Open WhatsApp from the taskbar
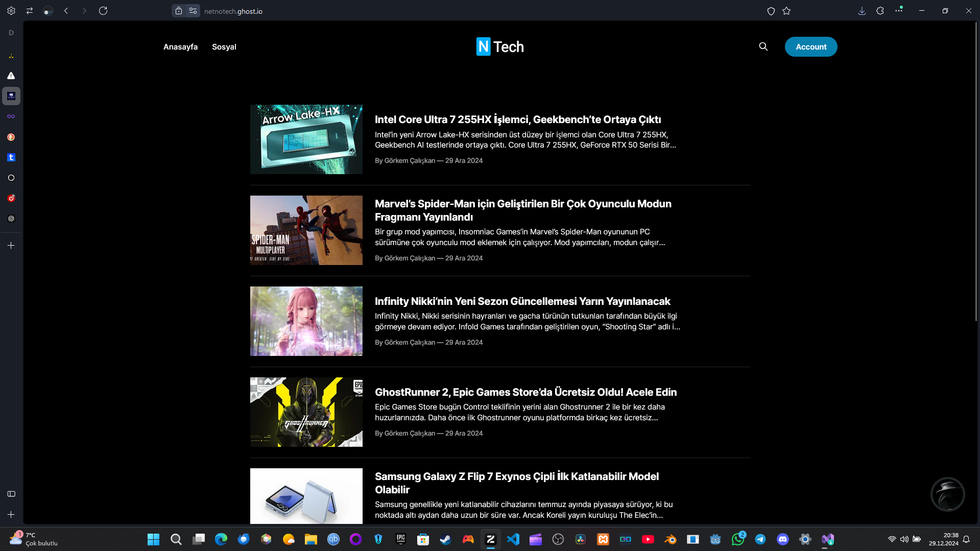 [x=738, y=539]
